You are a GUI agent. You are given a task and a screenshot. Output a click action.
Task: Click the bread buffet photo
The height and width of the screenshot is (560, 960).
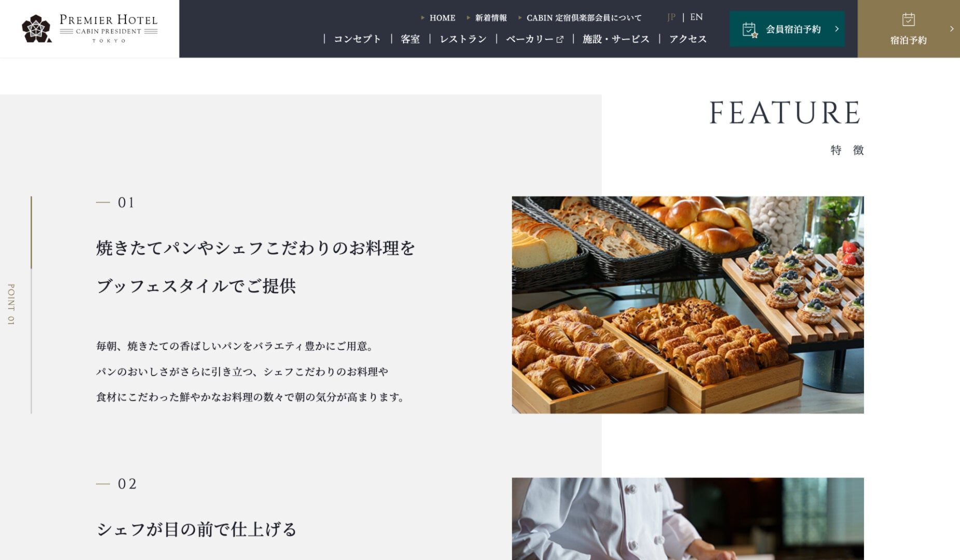tap(688, 304)
